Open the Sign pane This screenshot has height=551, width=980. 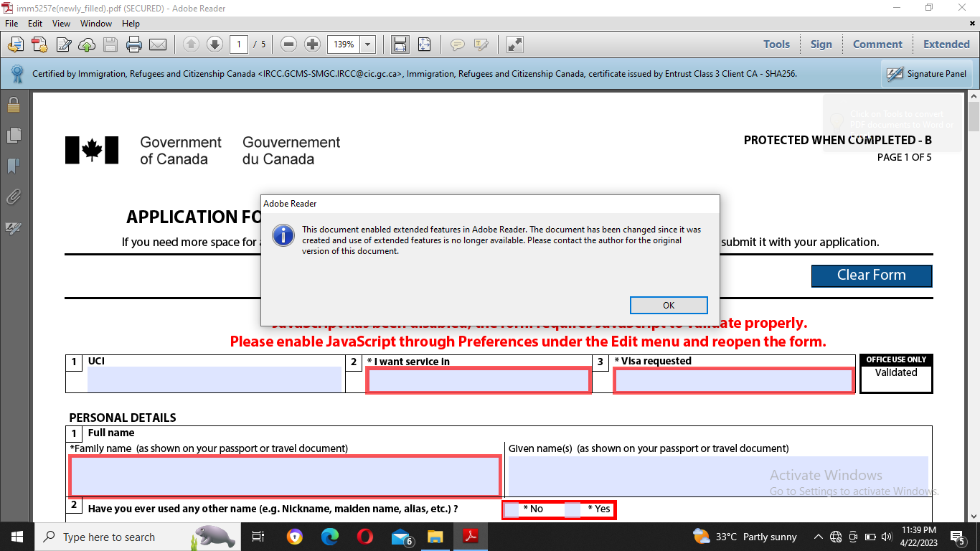pyautogui.click(x=821, y=44)
